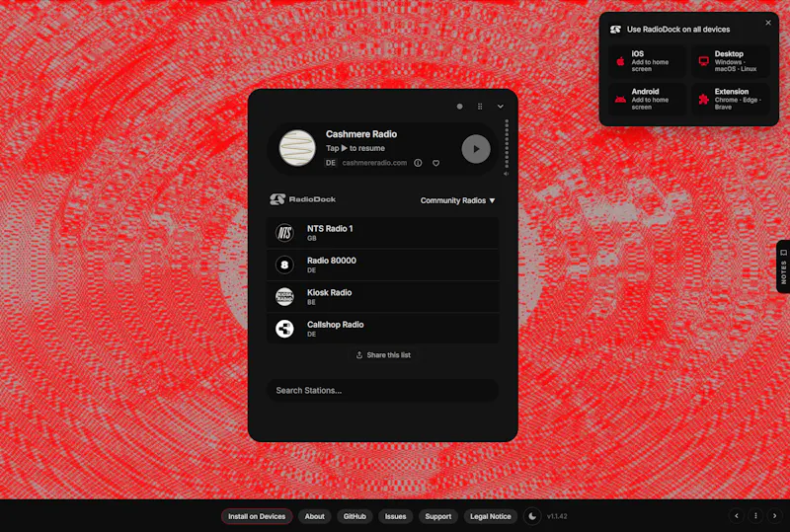Mute audio via the speaker icon
This screenshot has width=790, height=532.
click(x=506, y=174)
